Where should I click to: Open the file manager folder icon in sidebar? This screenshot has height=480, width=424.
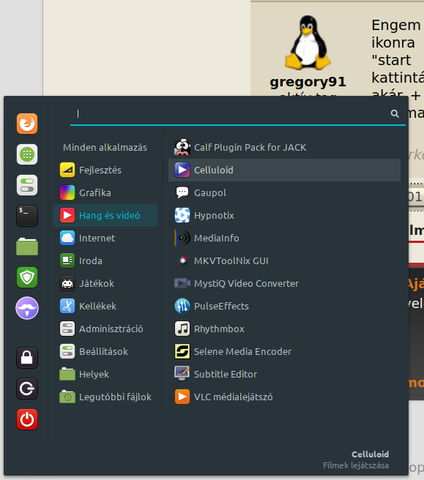tap(27, 247)
